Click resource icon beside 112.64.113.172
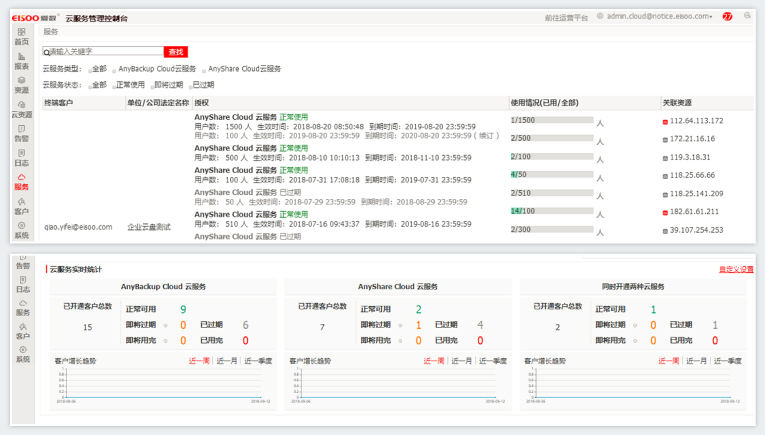The height and width of the screenshot is (435, 765). (x=665, y=121)
